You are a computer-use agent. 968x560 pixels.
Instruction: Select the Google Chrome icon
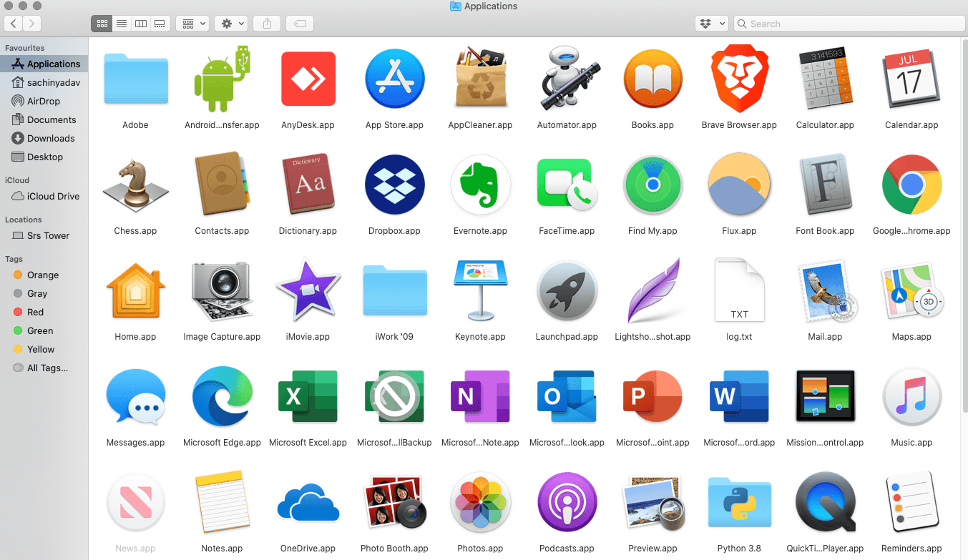911,185
